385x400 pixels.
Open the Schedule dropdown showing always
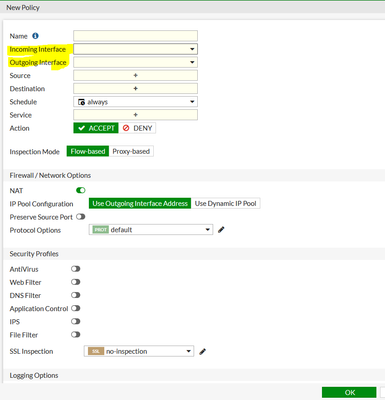(x=135, y=102)
